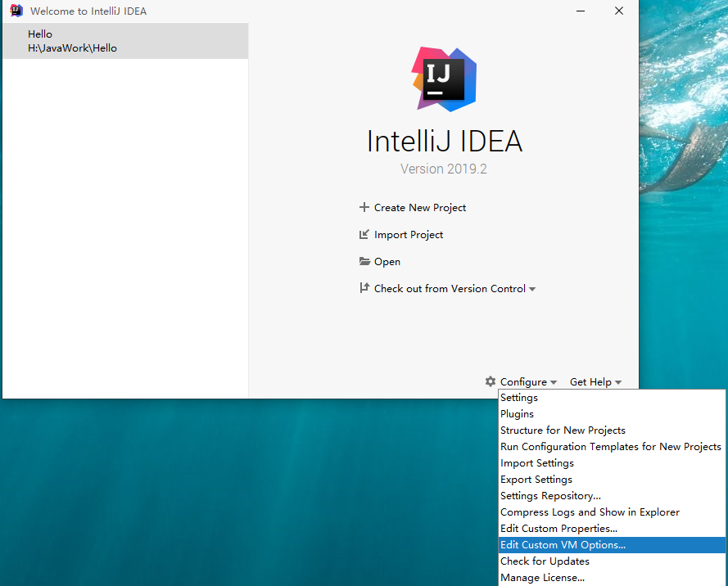Click the Get Help label
The height and width of the screenshot is (586, 728).
pyautogui.click(x=590, y=382)
